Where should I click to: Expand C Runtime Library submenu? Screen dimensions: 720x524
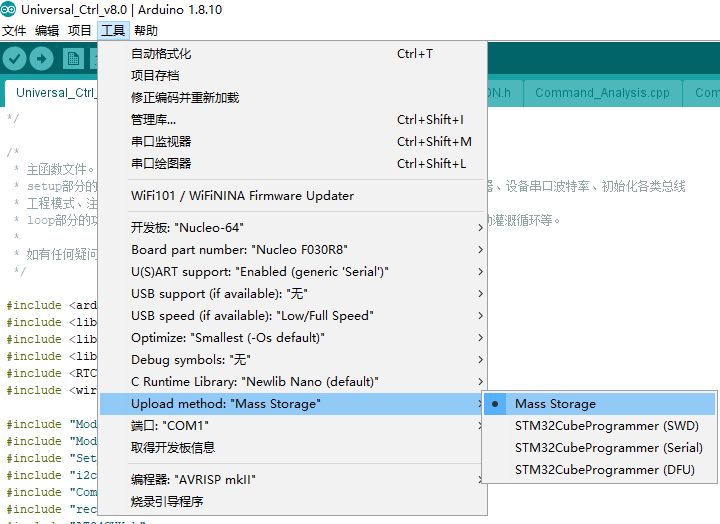[292, 382]
